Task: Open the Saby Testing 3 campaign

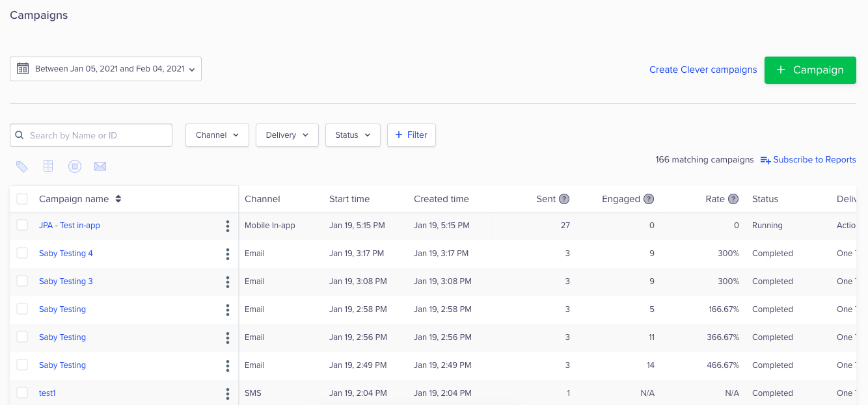Action: pyautogui.click(x=66, y=281)
